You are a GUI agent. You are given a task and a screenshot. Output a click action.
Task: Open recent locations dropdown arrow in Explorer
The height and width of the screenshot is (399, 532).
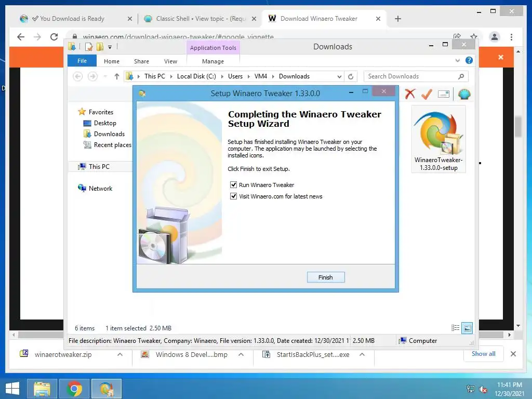[x=105, y=76]
